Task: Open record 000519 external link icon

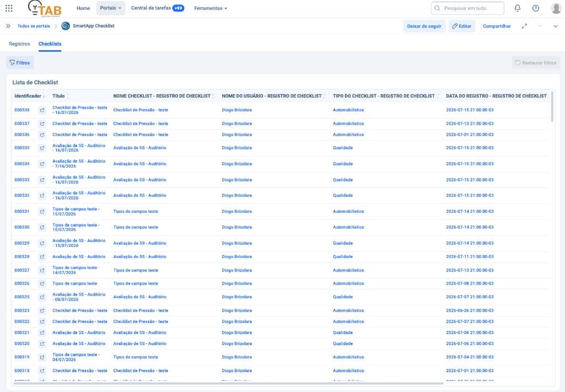Action: [42, 357]
